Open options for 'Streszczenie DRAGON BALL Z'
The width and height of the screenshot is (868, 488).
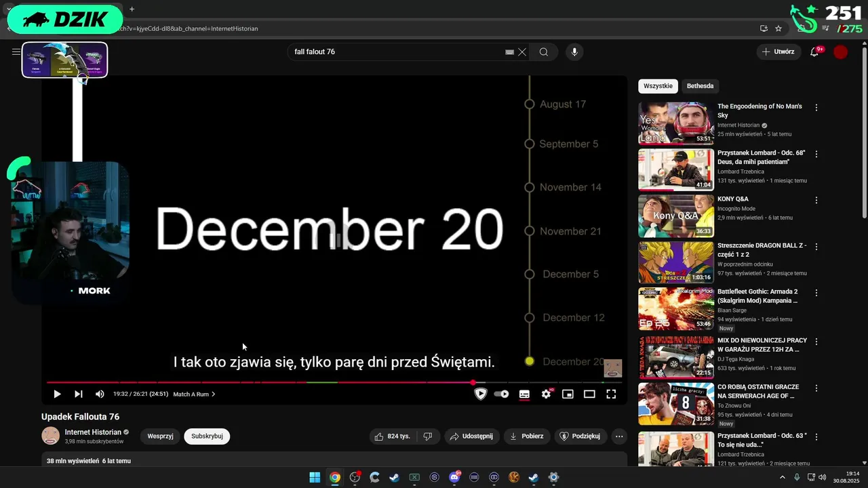click(816, 247)
